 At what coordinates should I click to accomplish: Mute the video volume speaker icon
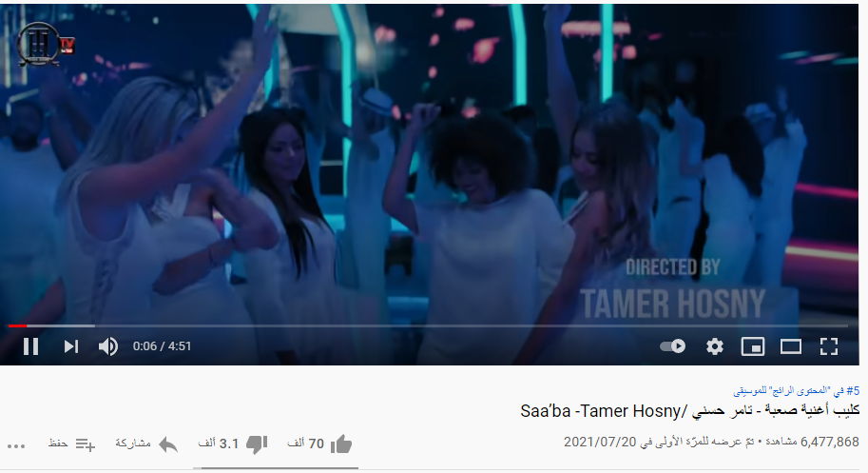pos(108,346)
